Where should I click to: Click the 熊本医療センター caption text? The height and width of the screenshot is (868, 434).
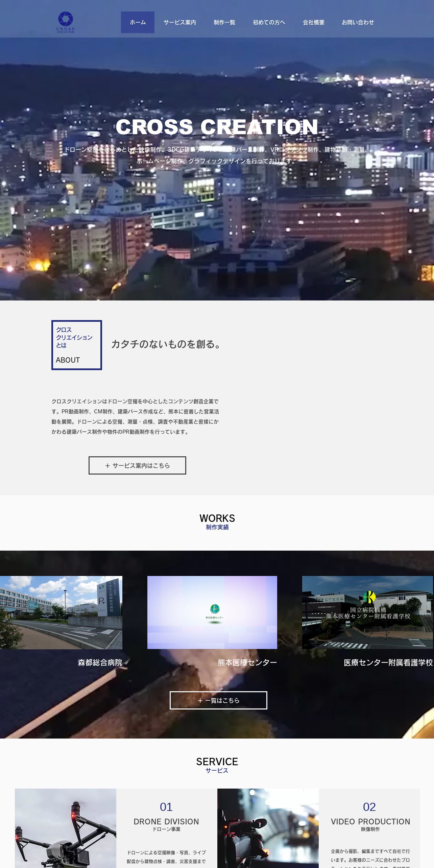pos(247,662)
